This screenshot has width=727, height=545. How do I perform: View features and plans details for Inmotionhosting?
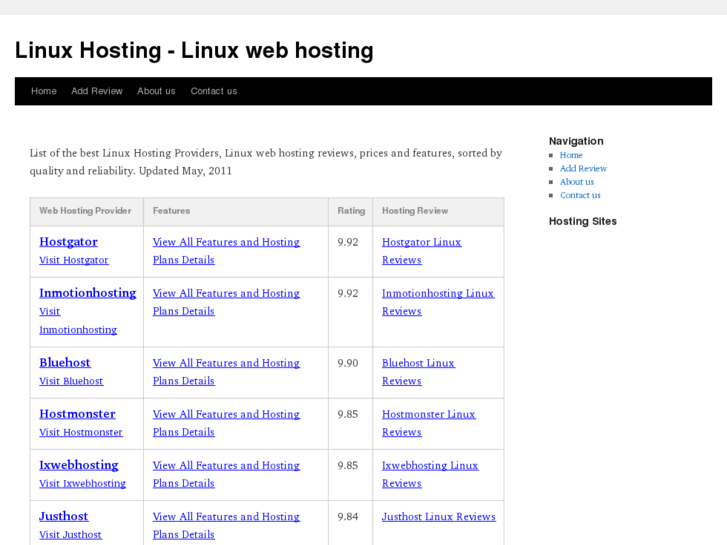226,302
